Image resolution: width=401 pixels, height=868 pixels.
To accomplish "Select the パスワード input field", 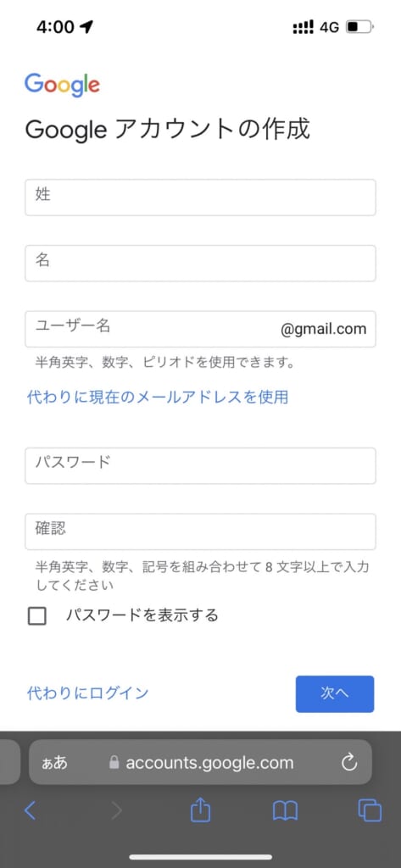I will coord(200,465).
